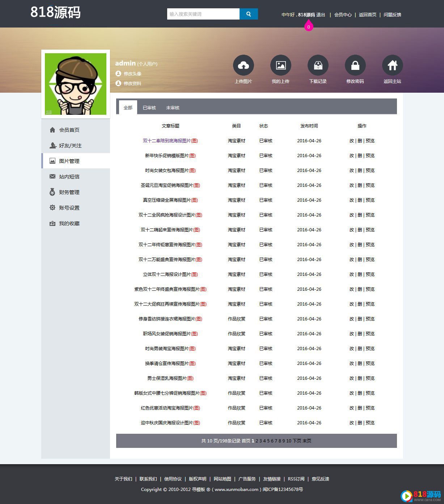Open 站内短信 in the sidebar menu
Viewport: 444px width, 504px height.
[x=69, y=176]
